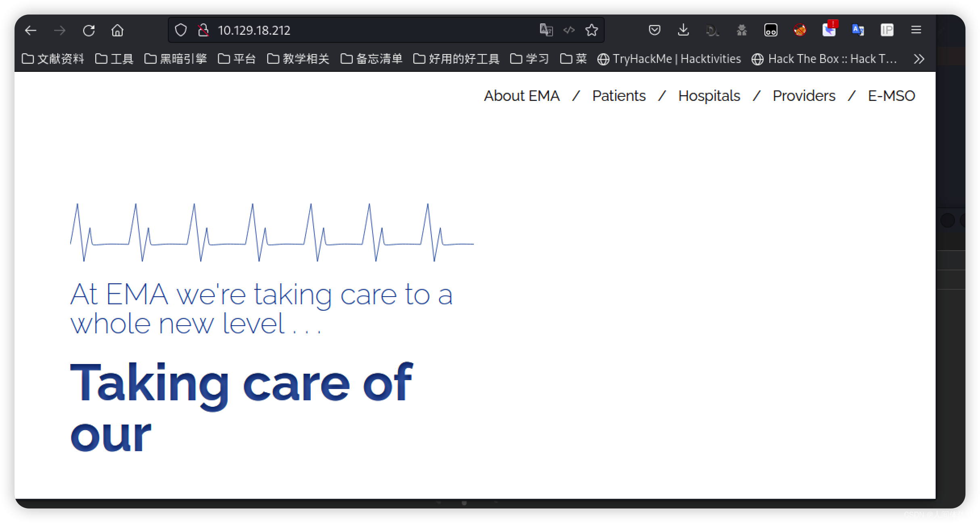The height and width of the screenshot is (523, 980).
Task: Open the E-MSO menu item
Action: point(891,96)
